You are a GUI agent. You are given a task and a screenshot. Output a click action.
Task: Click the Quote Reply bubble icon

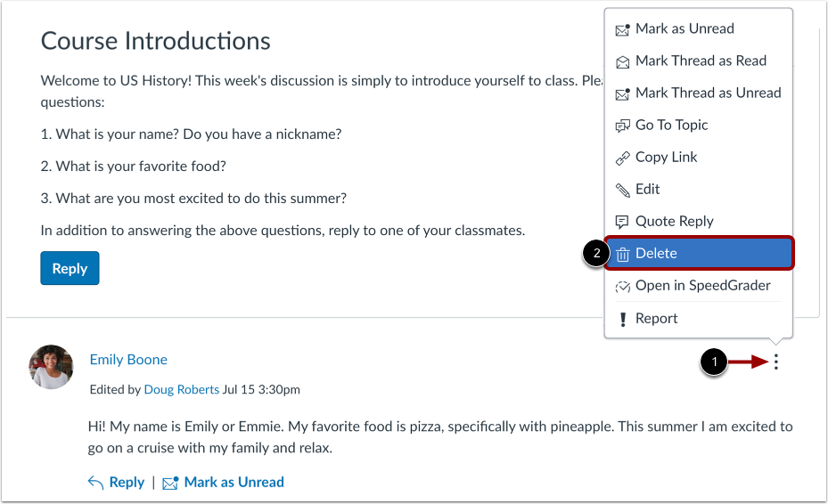[x=622, y=222]
